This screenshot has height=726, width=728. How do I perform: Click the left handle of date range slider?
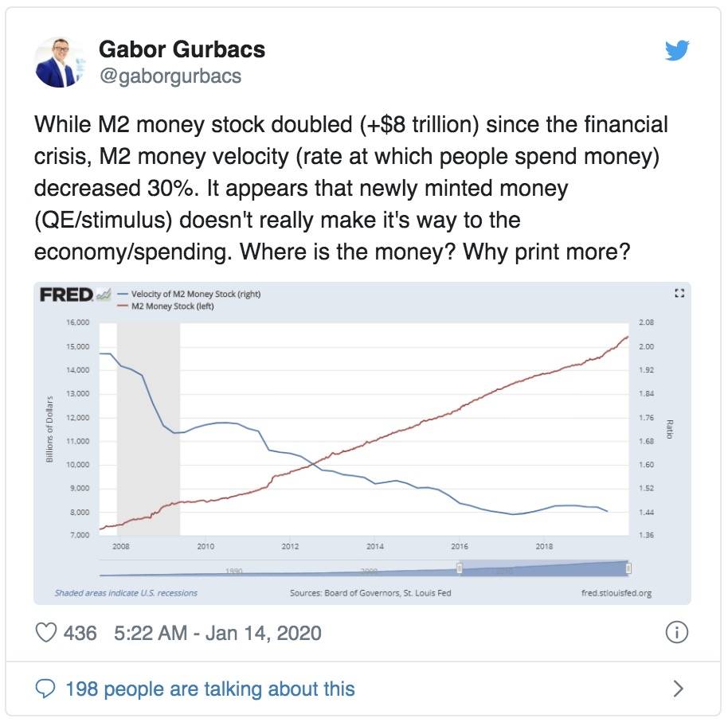point(459,568)
